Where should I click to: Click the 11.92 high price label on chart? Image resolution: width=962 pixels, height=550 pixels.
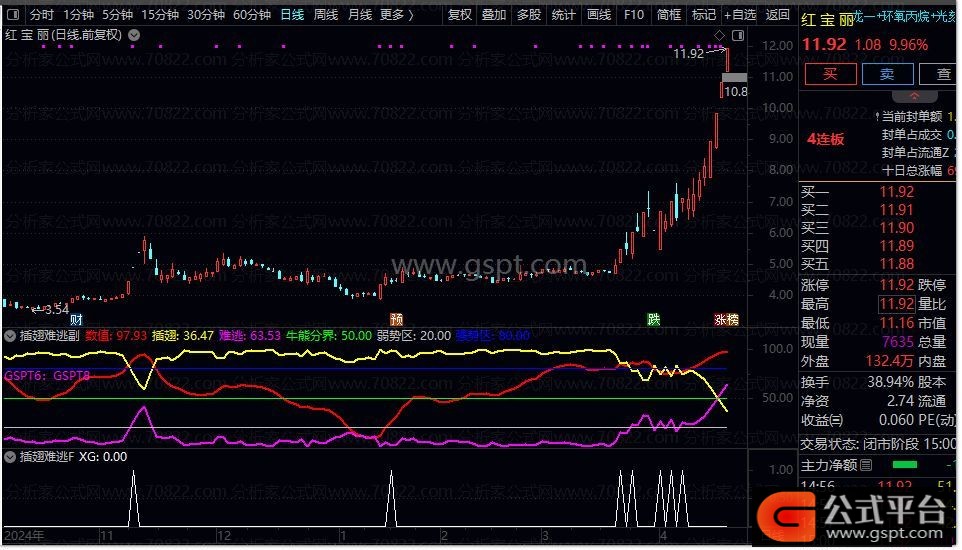point(688,53)
